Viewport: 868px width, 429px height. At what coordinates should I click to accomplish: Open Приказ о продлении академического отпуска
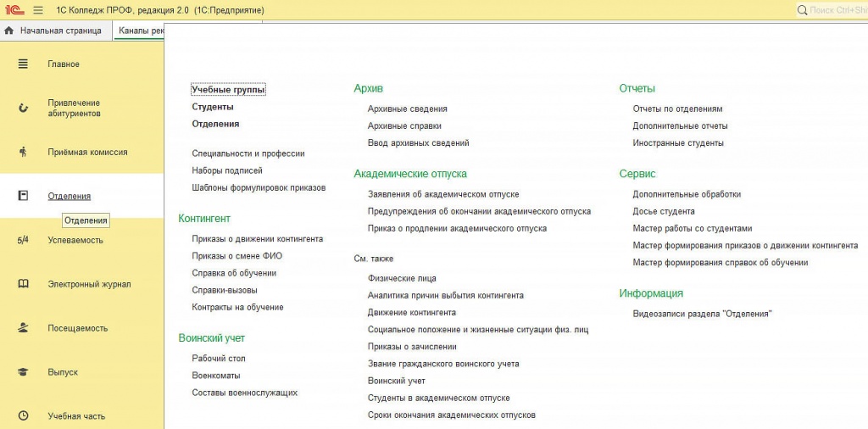click(x=457, y=229)
